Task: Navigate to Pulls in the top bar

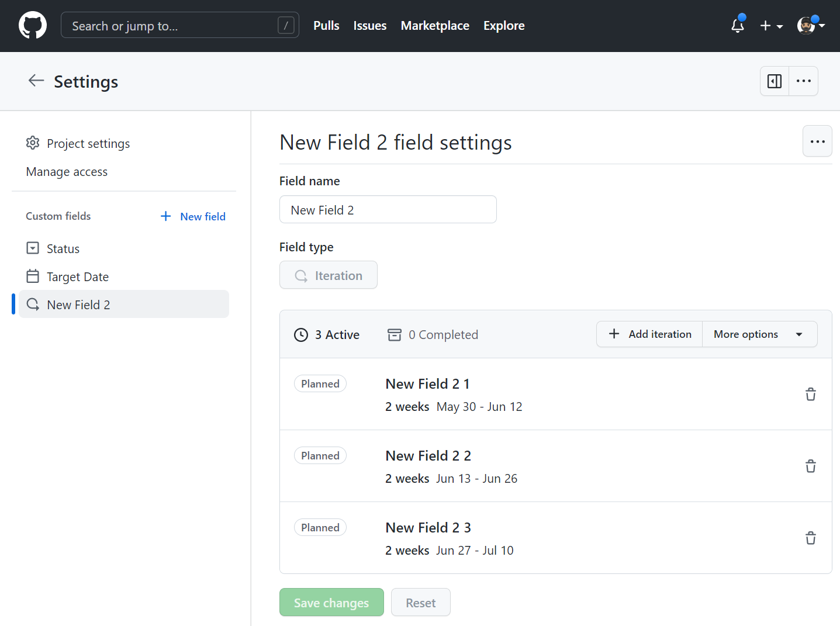Action: pos(326,26)
